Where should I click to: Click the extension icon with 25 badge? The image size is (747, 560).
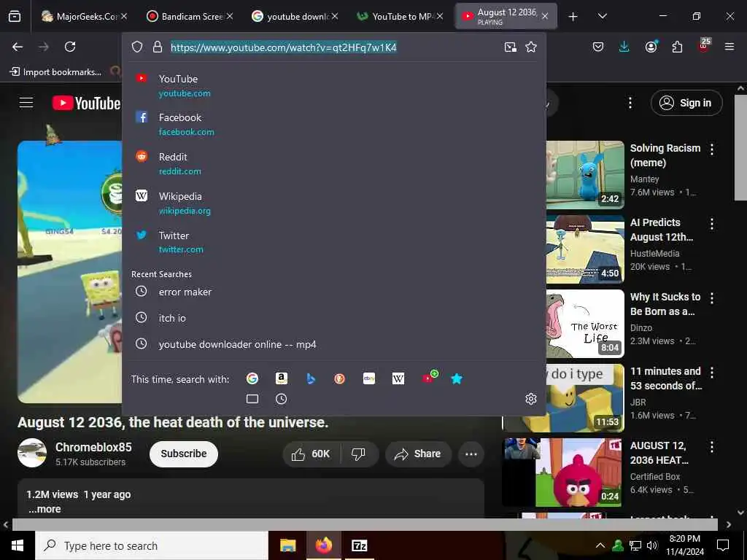[704, 45]
